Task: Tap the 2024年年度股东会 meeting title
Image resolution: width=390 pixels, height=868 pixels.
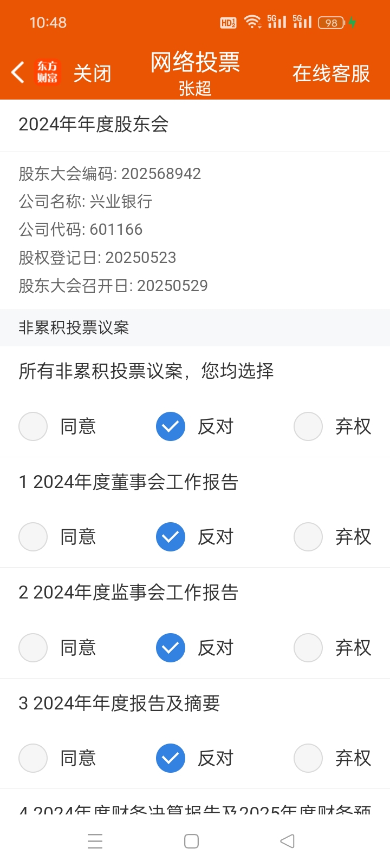Action: 94,124
